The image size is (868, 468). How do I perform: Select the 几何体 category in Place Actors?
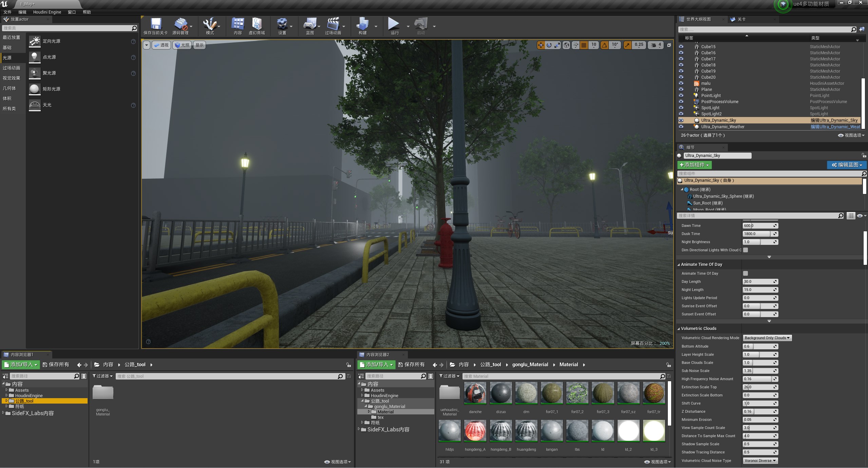click(x=10, y=88)
